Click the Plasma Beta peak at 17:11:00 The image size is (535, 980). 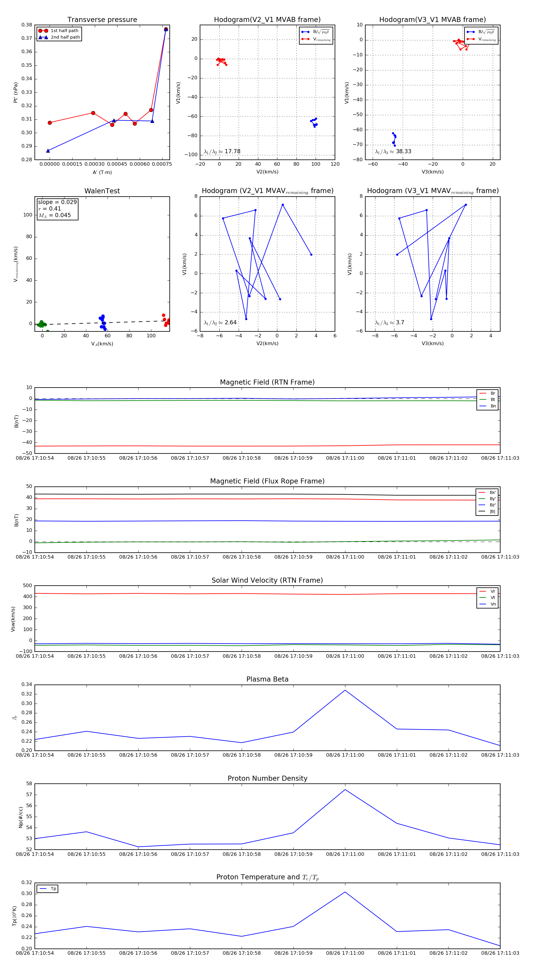tap(345, 690)
